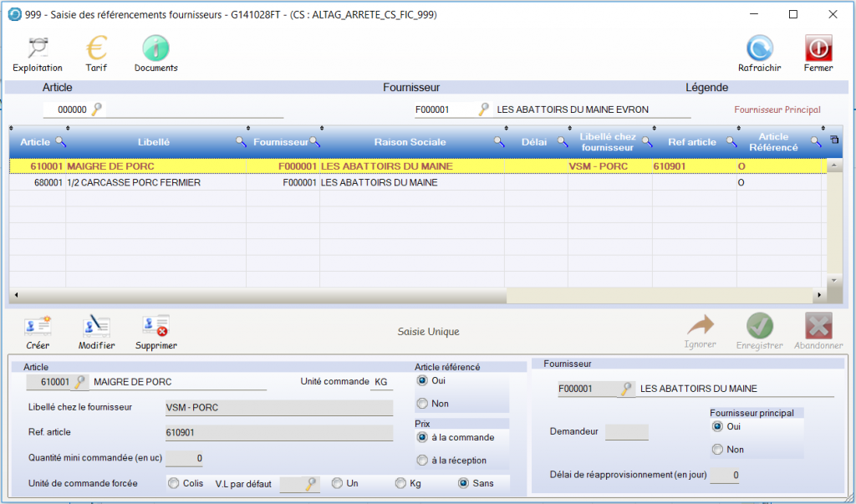Sort by the Raison Sociale column header
Viewport: 856px width, 504px height.
click(410, 142)
